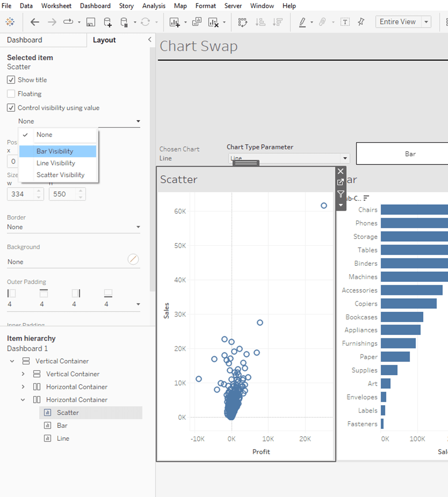The image size is (448, 497).
Task: Click the Bar button on dashboard
Action: click(x=402, y=154)
